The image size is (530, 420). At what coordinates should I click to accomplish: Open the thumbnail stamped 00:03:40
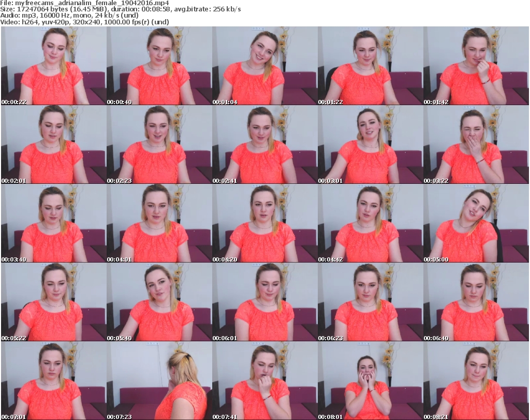tap(54, 223)
